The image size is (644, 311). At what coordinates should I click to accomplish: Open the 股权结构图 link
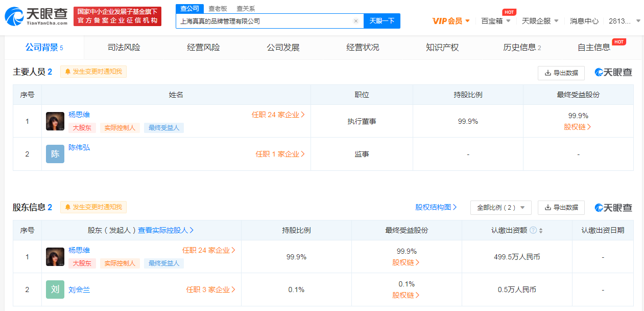tap(436, 207)
